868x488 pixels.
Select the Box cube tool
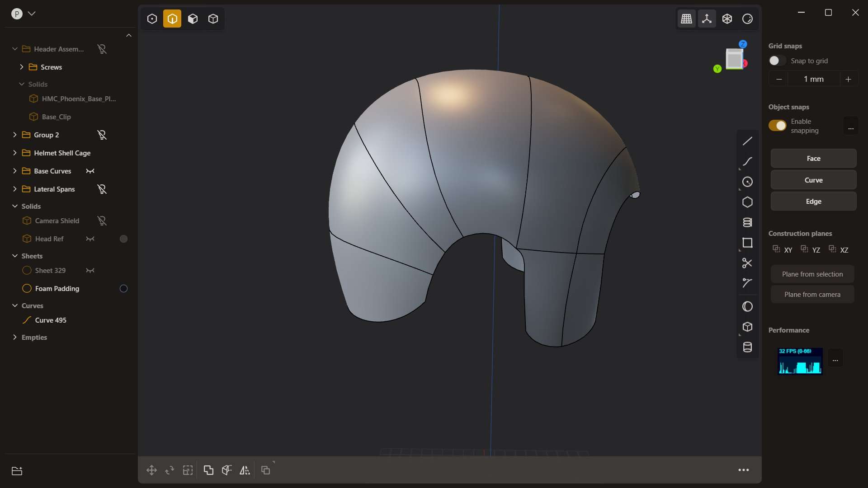point(747,327)
